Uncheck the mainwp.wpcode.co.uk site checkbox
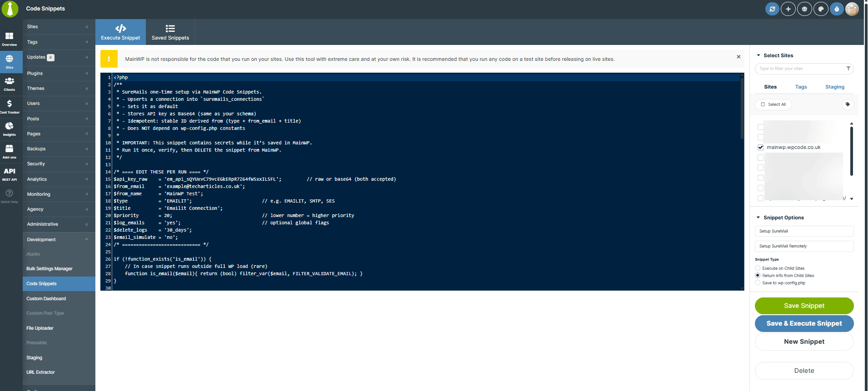Viewport: 868px width, 391px height. point(760,147)
